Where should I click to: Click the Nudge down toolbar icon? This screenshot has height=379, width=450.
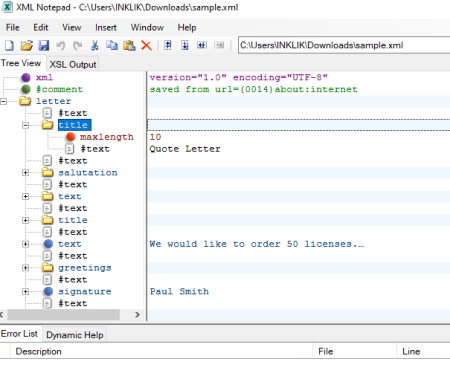coord(185,45)
